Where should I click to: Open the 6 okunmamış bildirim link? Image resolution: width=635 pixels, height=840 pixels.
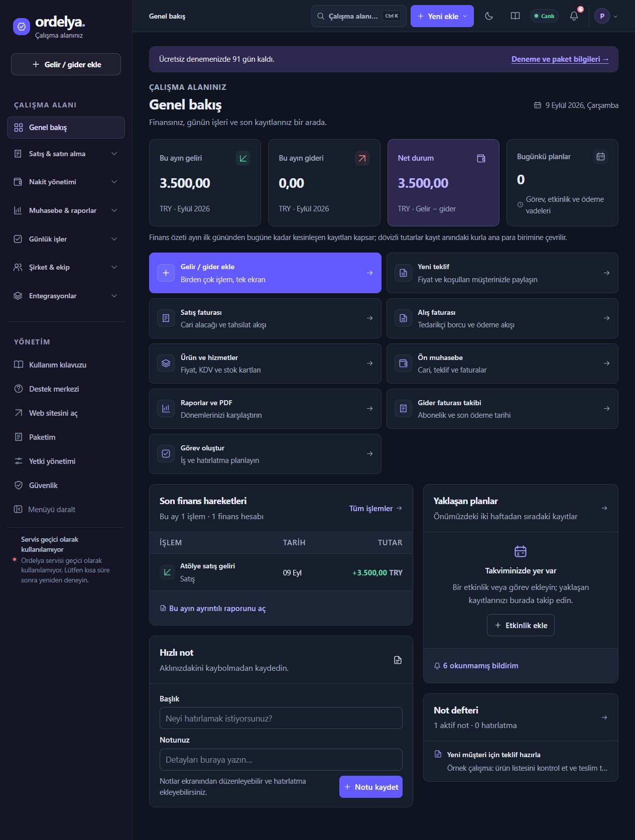point(476,666)
